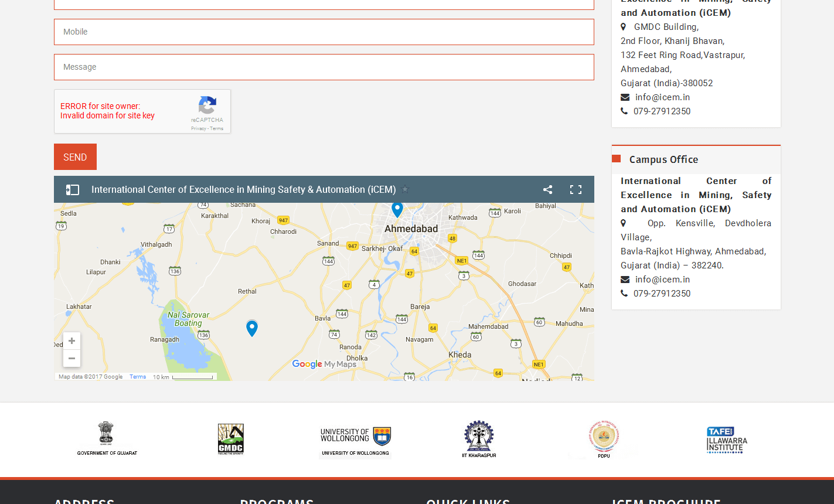Image resolution: width=834 pixels, height=504 pixels.
Task: Star the iCEM map
Action: [405, 189]
